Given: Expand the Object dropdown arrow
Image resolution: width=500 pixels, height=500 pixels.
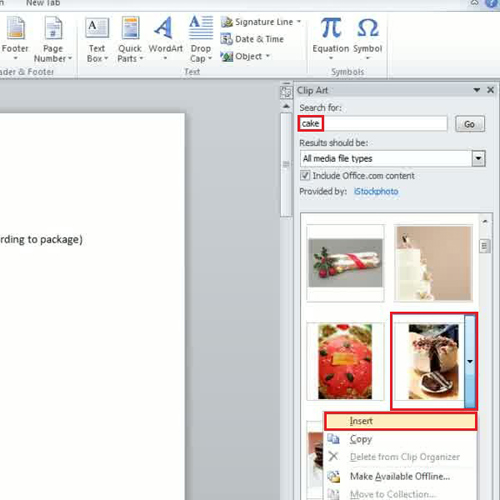Looking at the screenshot, I should (267, 56).
